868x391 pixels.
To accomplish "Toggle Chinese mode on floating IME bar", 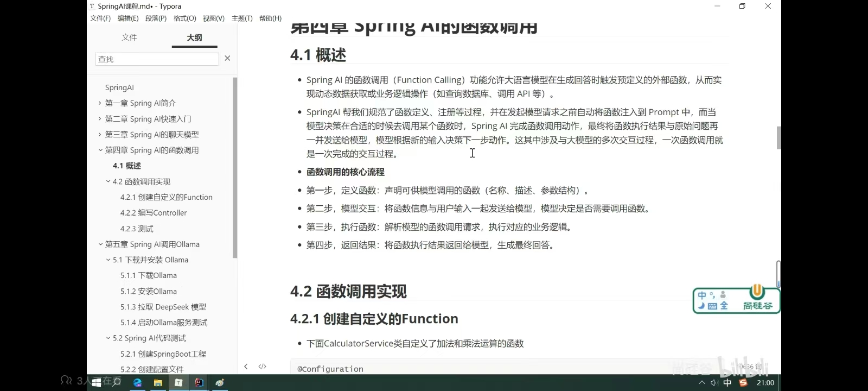I will [x=702, y=295].
